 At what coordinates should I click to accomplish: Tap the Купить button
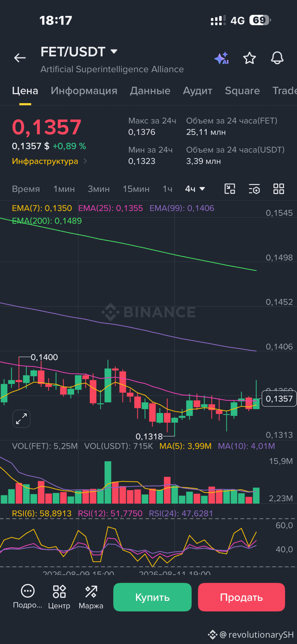[x=152, y=597]
